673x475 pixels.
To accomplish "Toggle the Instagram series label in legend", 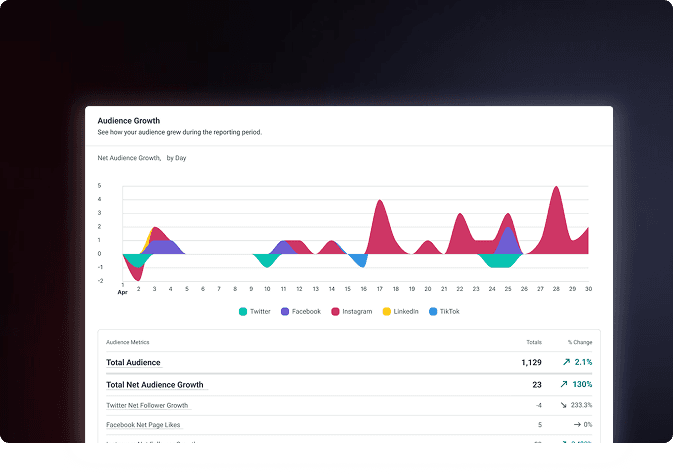I will [357, 312].
